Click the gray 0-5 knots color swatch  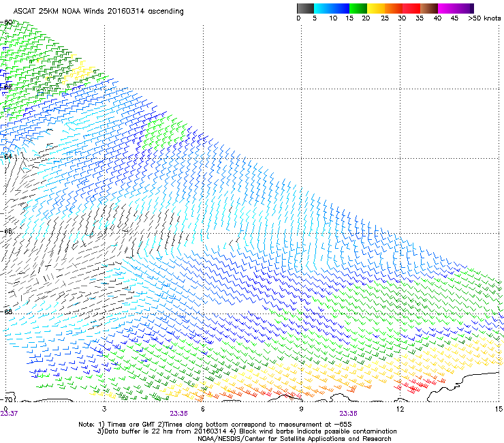305,8
